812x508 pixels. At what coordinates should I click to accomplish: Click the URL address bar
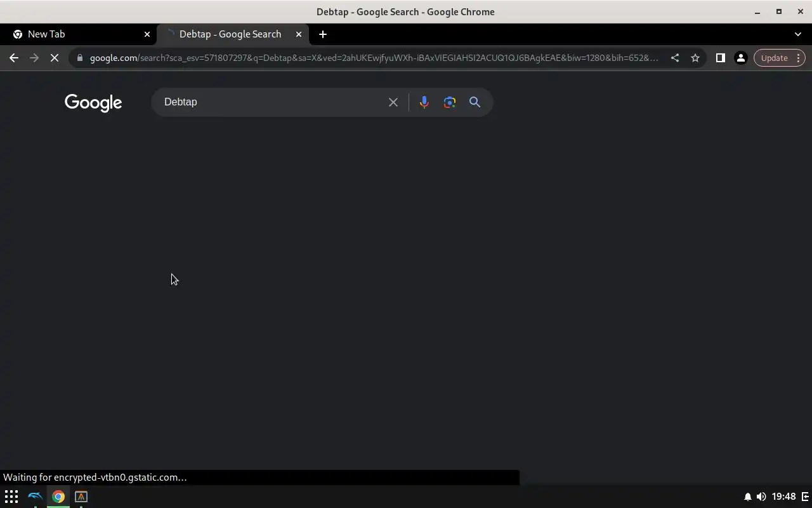tap(374, 58)
